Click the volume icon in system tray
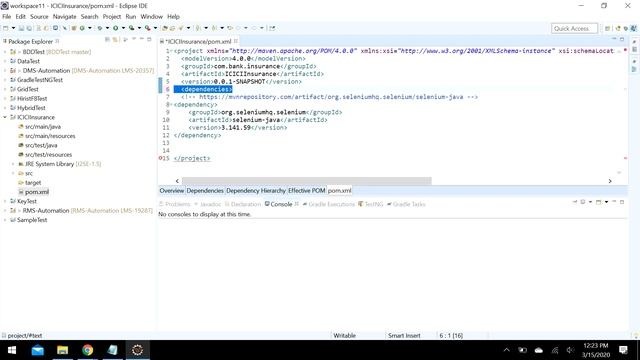640x360 pixels. pos(570,350)
